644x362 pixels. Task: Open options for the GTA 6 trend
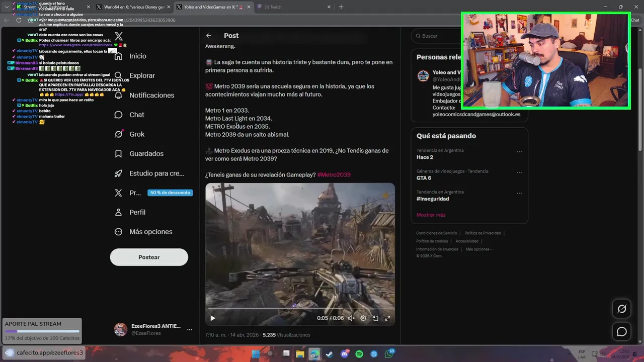pyautogui.click(x=519, y=172)
